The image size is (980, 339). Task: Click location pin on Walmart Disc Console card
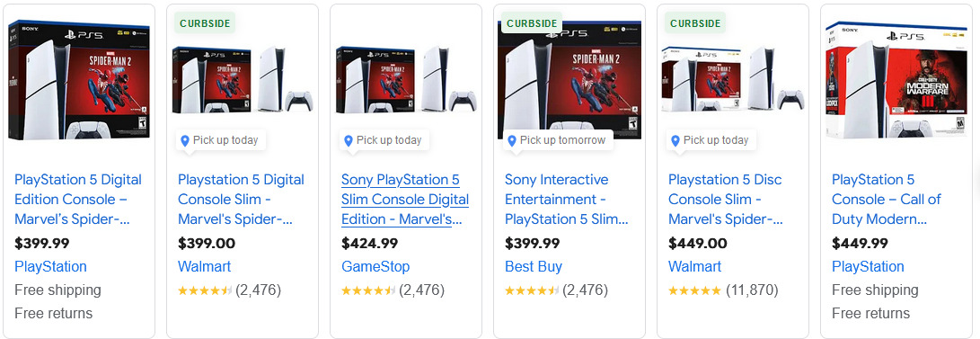[x=675, y=141]
